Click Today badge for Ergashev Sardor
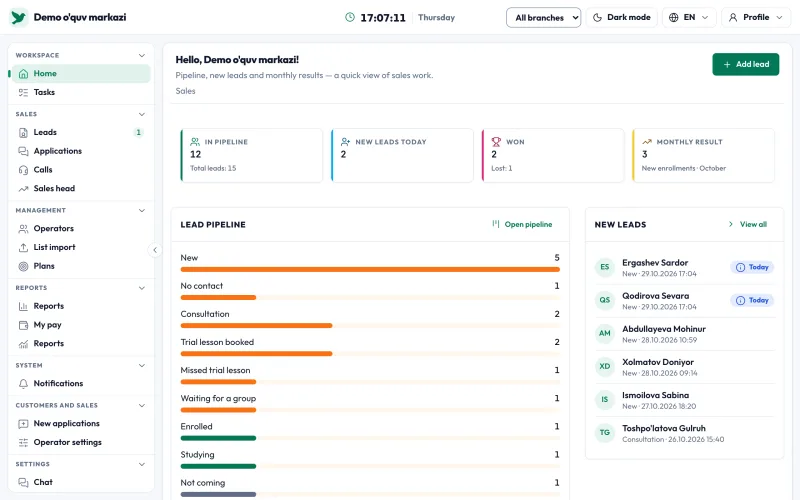Screen dimensions: 800x500 pos(752,267)
